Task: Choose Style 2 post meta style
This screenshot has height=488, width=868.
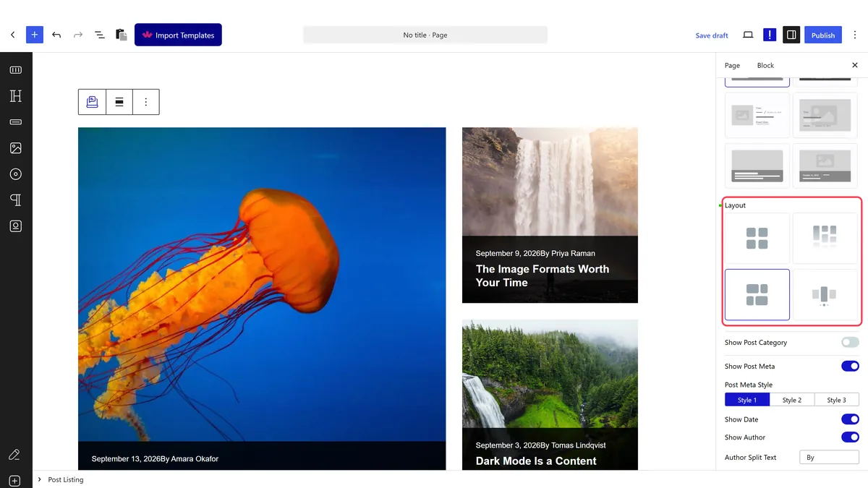Action: [792, 400]
